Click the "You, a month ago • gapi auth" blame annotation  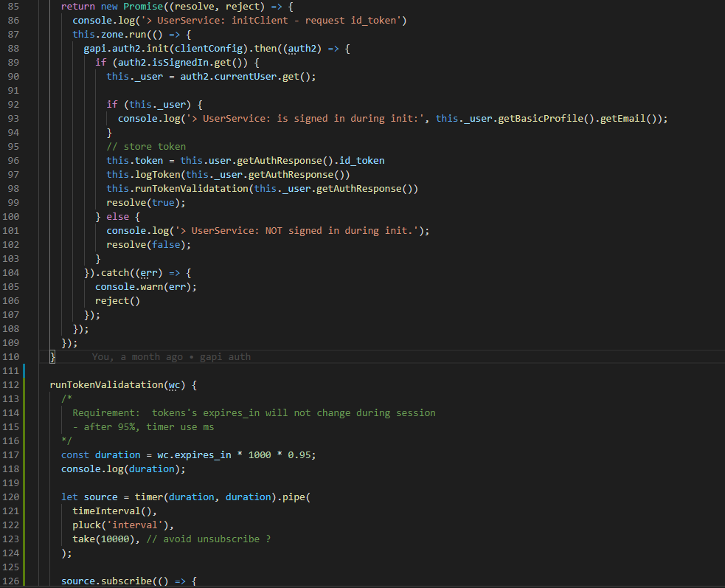coord(171,356)
